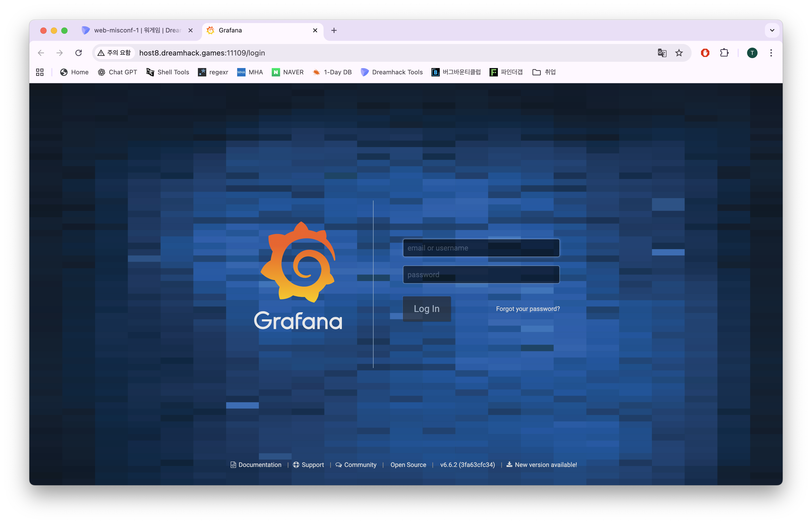Click the New version available link
This screenshot has width=812, height=524.
coord(545,465)
